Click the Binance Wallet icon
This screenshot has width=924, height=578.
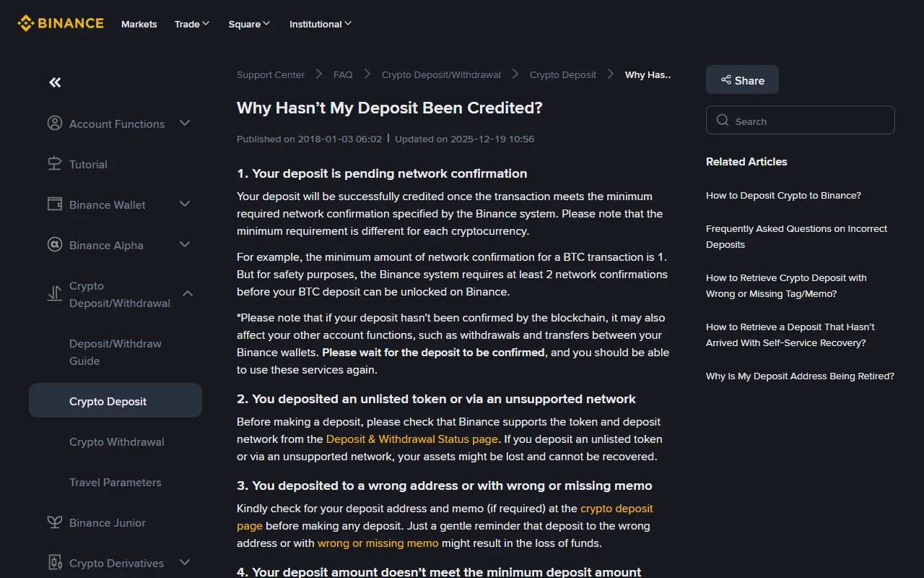click(55, 204)
